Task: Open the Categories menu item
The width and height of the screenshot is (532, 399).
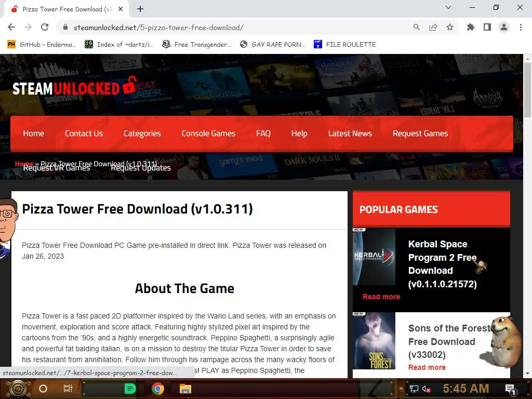Action: coord(142,134)
